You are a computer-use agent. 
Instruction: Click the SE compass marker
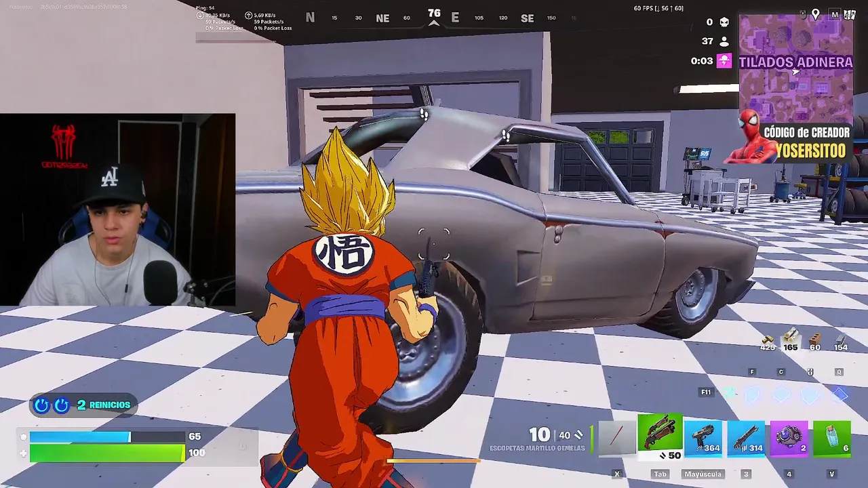[527, 18]
